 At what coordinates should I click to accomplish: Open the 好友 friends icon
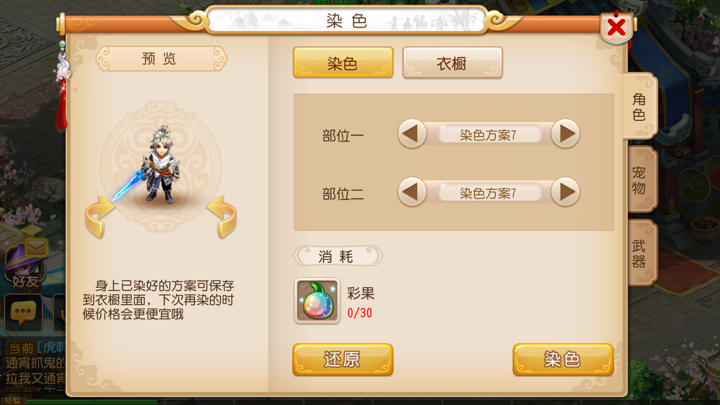[x=24, y=266]
